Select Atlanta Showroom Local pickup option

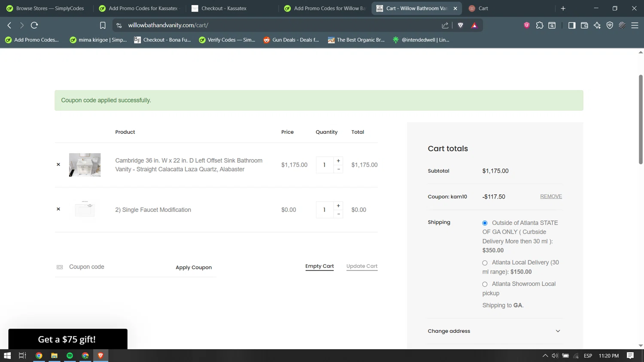(485, 284)
